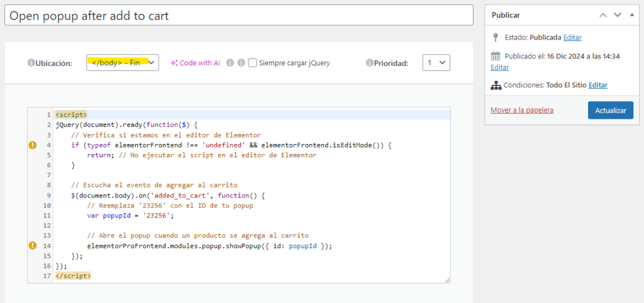Click the Actualizar button
The image size is (644, 303).
click(610, 111)
